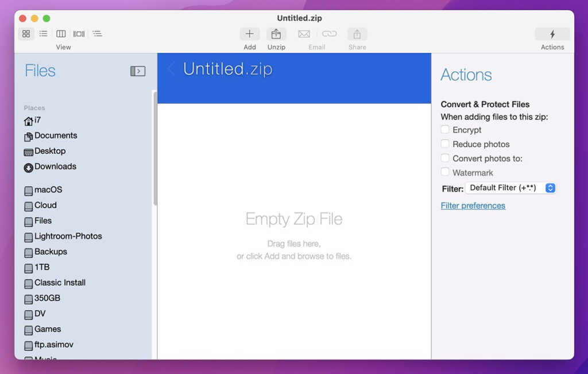Click the Files sidebar scrollbar
The image size is (588, 374).
click(x=154, y=149)
